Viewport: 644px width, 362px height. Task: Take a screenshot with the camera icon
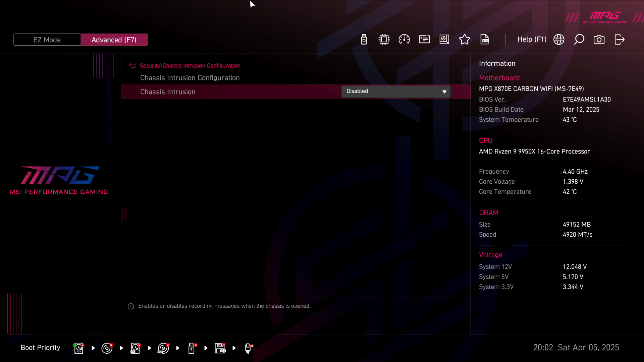click(x=599, y=40)
